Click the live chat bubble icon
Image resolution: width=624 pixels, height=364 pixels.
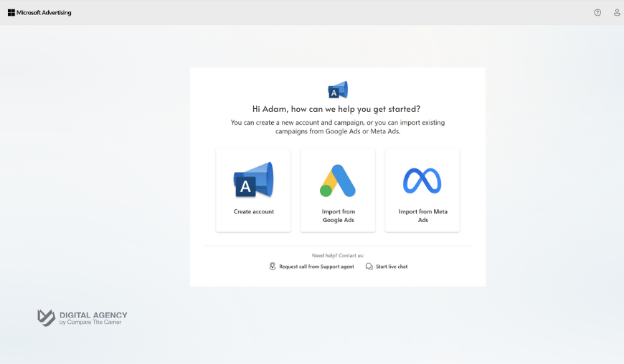tap(369, 267)
